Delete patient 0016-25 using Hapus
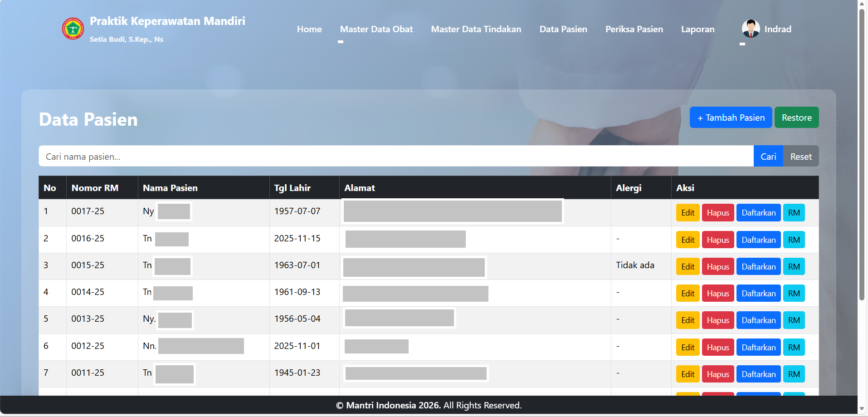 tap(717, 240)
